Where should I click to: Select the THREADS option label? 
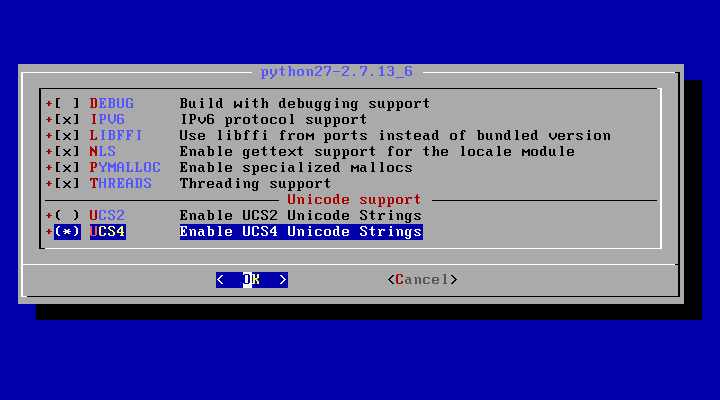pyautogui.click(x=121, y=184)
